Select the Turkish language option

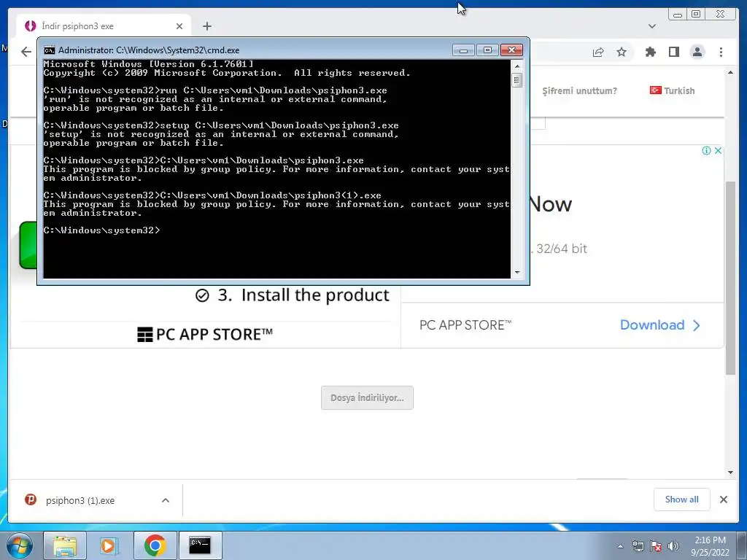coord(672,90)
